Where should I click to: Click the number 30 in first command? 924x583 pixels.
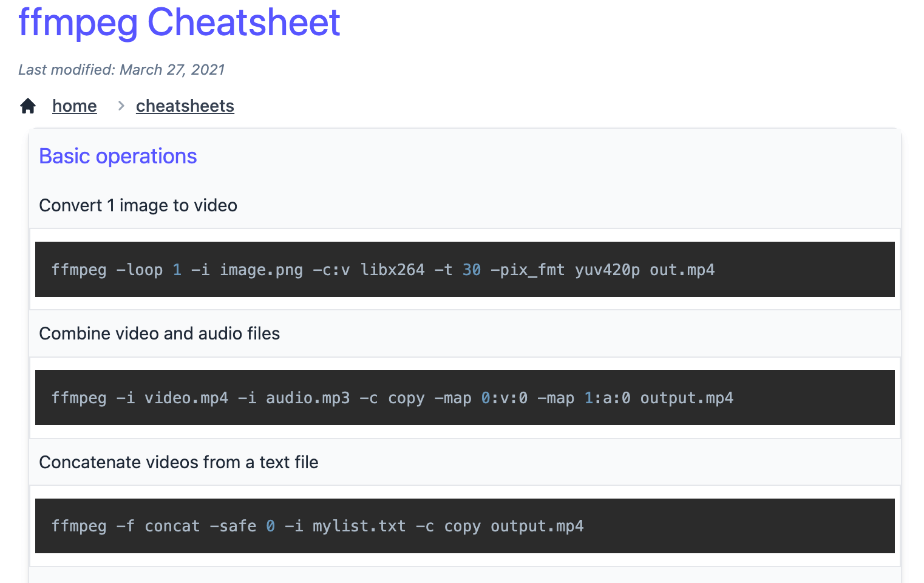tap(472, 270)
